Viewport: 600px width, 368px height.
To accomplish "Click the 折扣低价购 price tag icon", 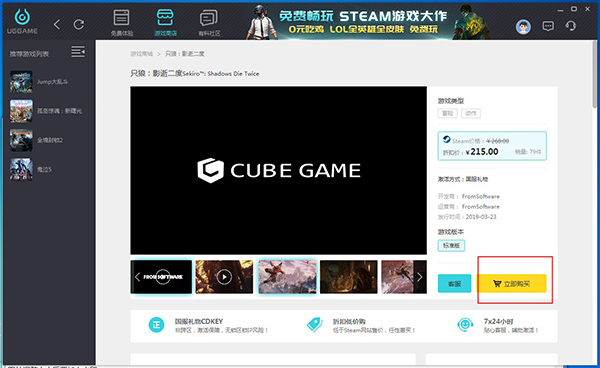I will click(x=315, y=325).
